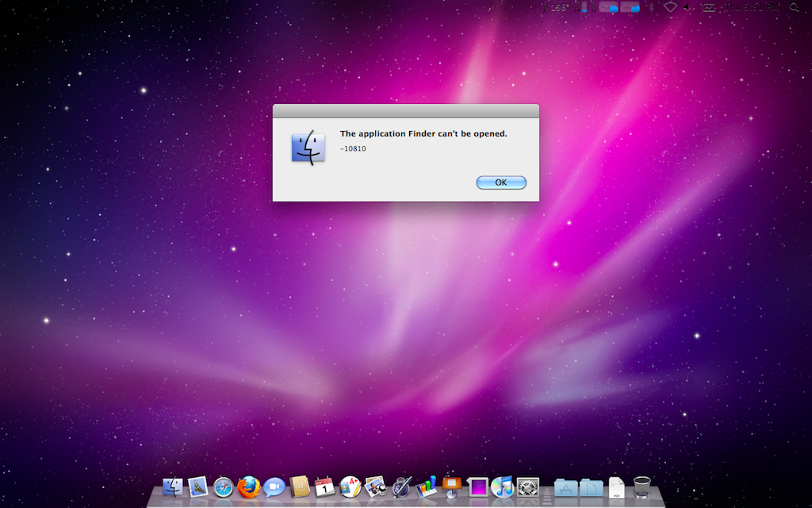Image resolution: width=812 pixels, height=508 pixels.
Task: Open Safari compass icon in Dock
Action: tap(223, 488)
